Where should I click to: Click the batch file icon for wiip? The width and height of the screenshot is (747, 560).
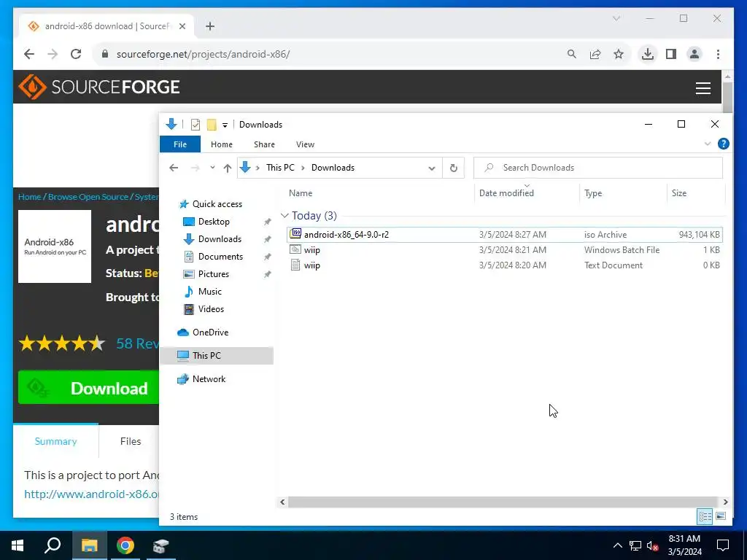coord(296,249)
